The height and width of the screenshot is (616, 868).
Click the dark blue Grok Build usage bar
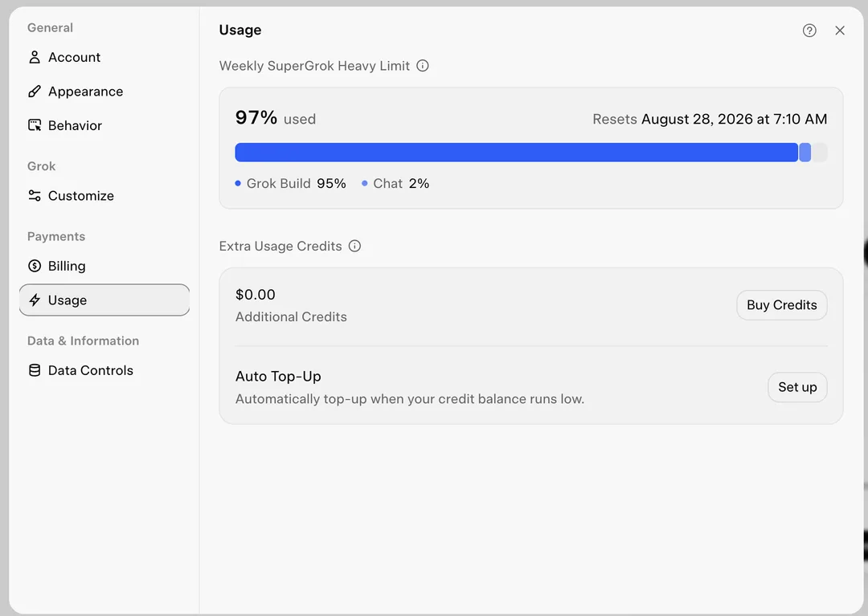[x=517, y=153]
